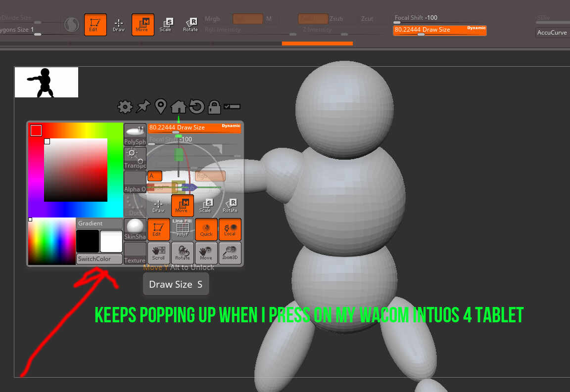The height and width of the screenshot is (392, 570).
Task: Click the gizmo home icon
Action: point(179,106)
